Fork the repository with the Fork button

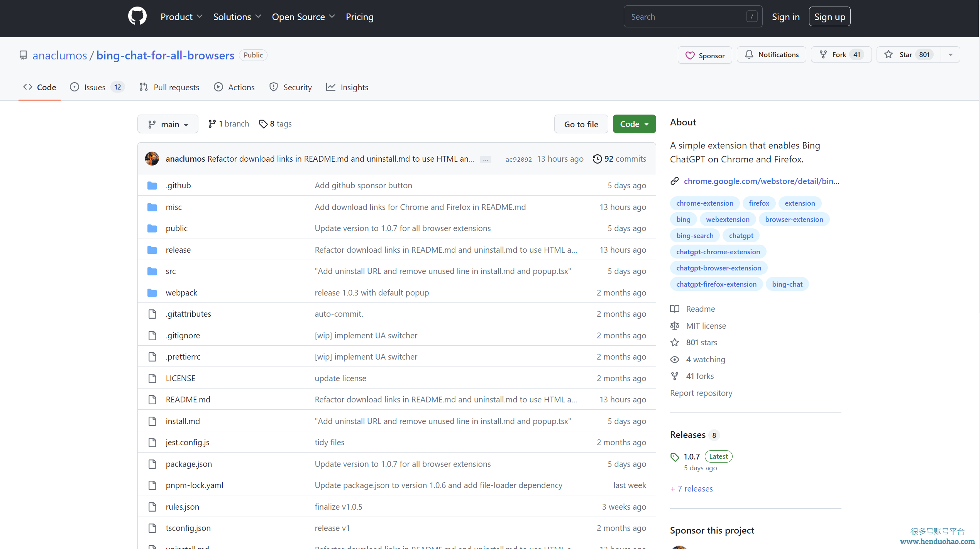coord(841,55)
